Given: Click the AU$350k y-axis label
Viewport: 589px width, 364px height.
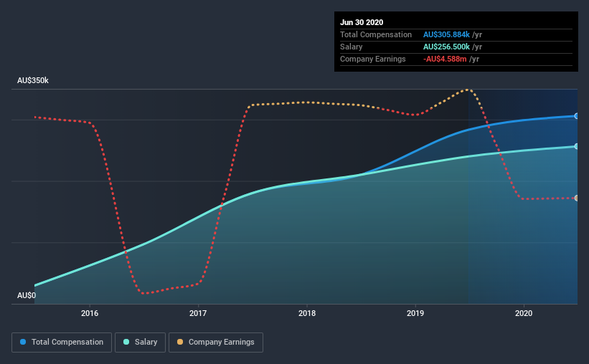Looking at the screenshot, I should click(x=33, y=81).
